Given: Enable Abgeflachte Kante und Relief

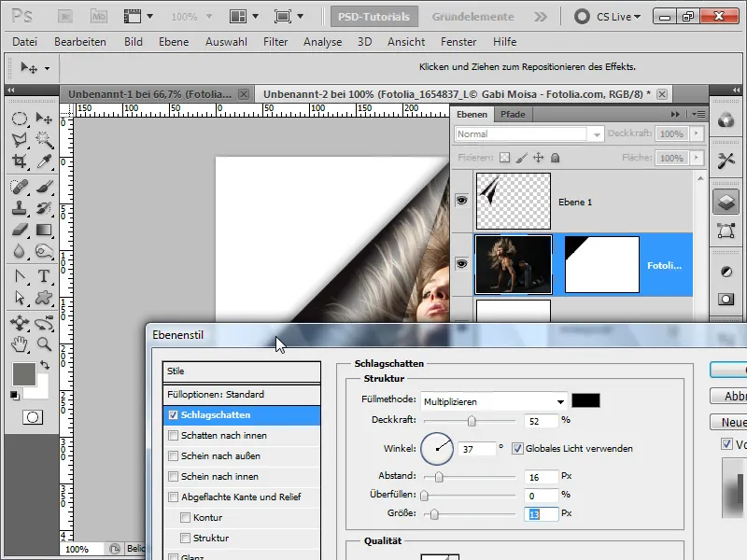Looking at the screenshot, I should (x=173, y=497).
